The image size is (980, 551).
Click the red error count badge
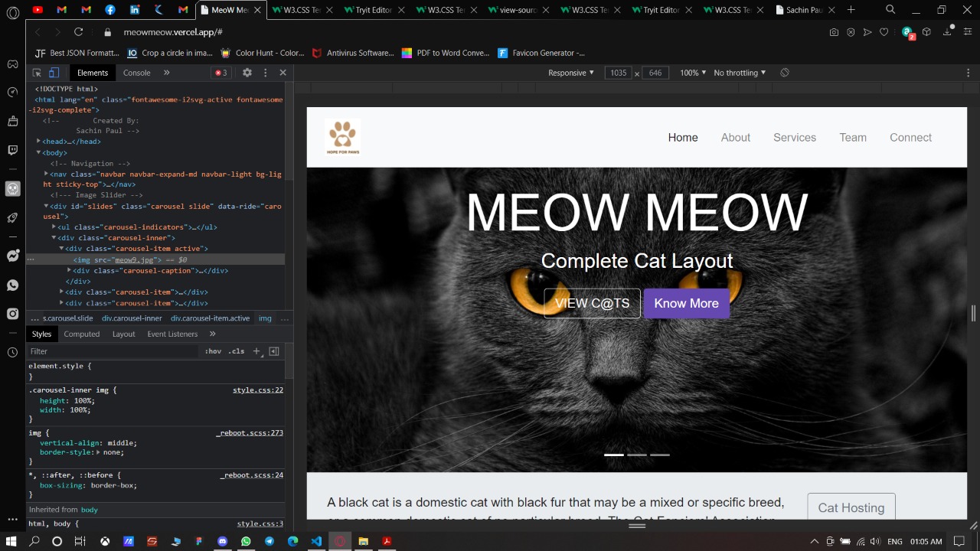[x=221, y=73]
